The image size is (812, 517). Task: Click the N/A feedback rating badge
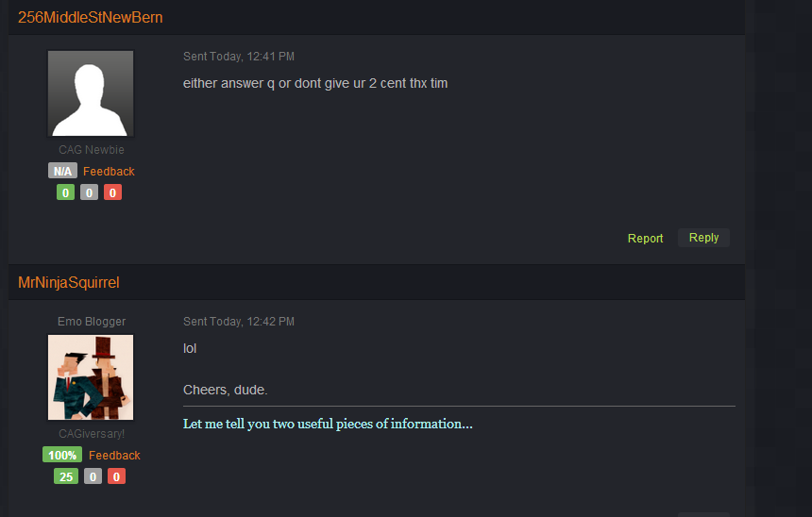coord(62,171)
